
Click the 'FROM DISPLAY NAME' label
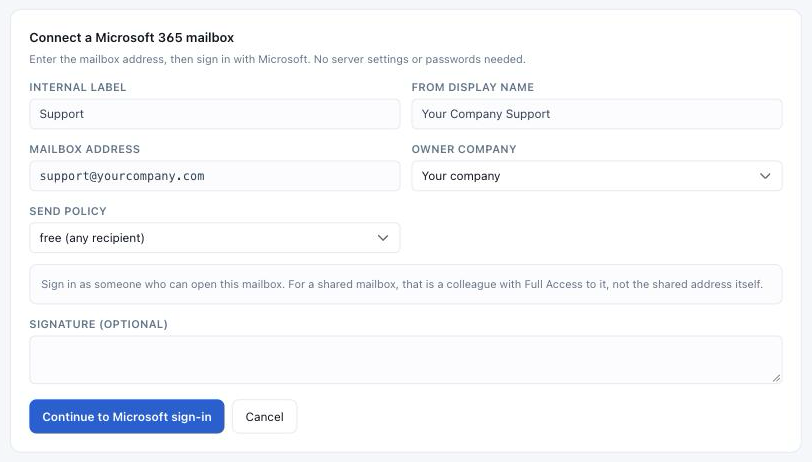click(x=473, y=87)
